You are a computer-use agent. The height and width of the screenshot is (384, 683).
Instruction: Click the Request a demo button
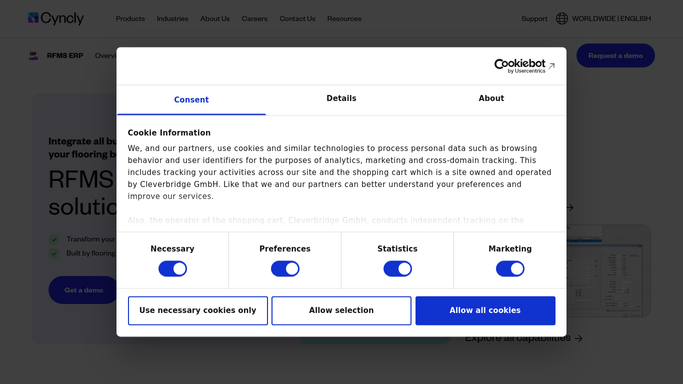[615, 56]
